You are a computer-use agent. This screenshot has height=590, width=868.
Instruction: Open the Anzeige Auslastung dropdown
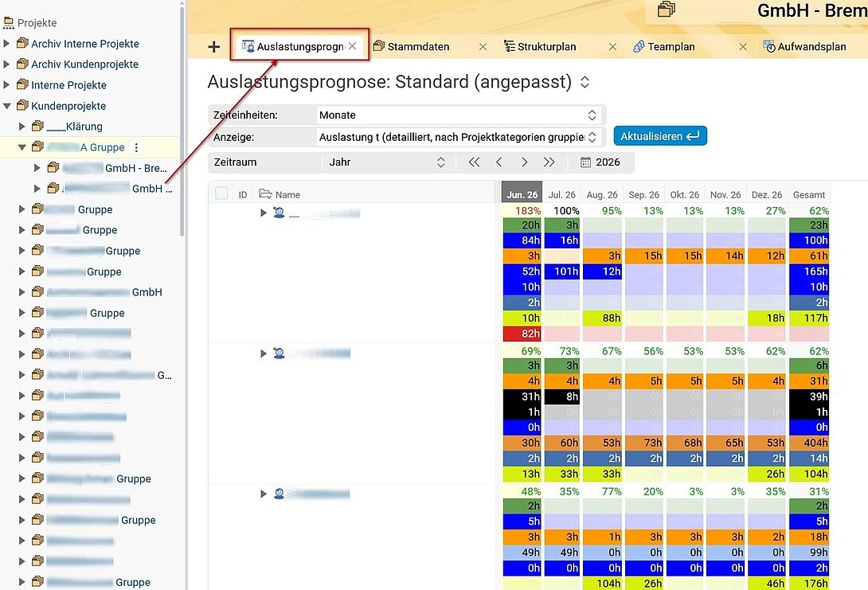tap(459, 137)
